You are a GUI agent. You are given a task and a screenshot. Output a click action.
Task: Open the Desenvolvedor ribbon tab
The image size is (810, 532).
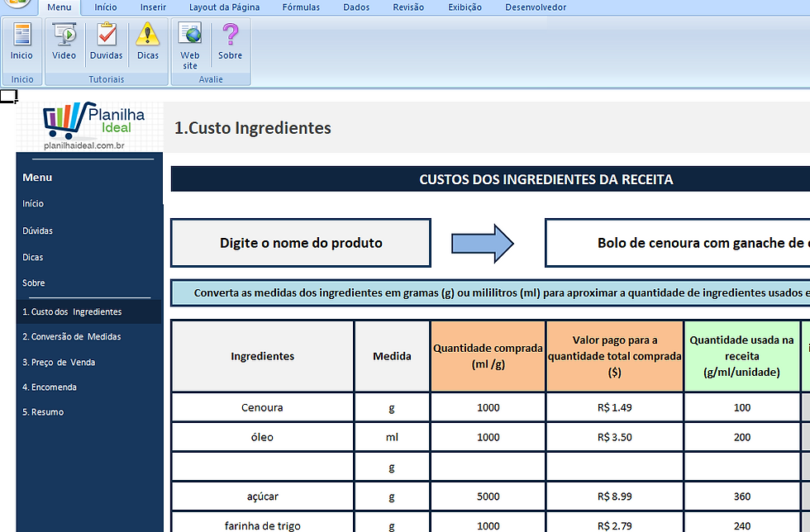tap(536, 7)
